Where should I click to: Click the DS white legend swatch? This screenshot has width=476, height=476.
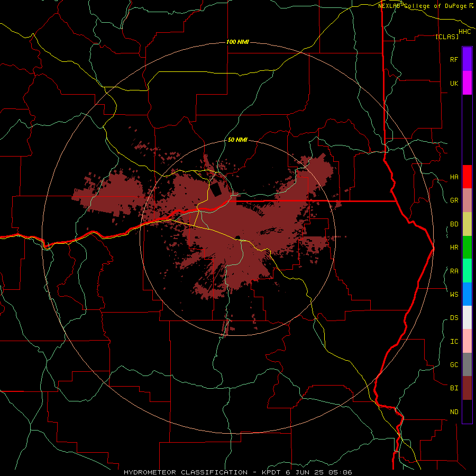(467, 317)
